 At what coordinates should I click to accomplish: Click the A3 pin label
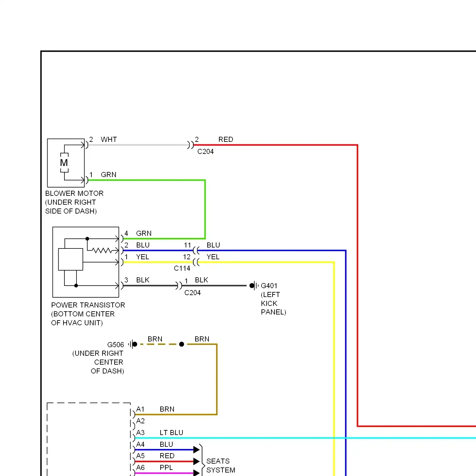coord(140,433)
